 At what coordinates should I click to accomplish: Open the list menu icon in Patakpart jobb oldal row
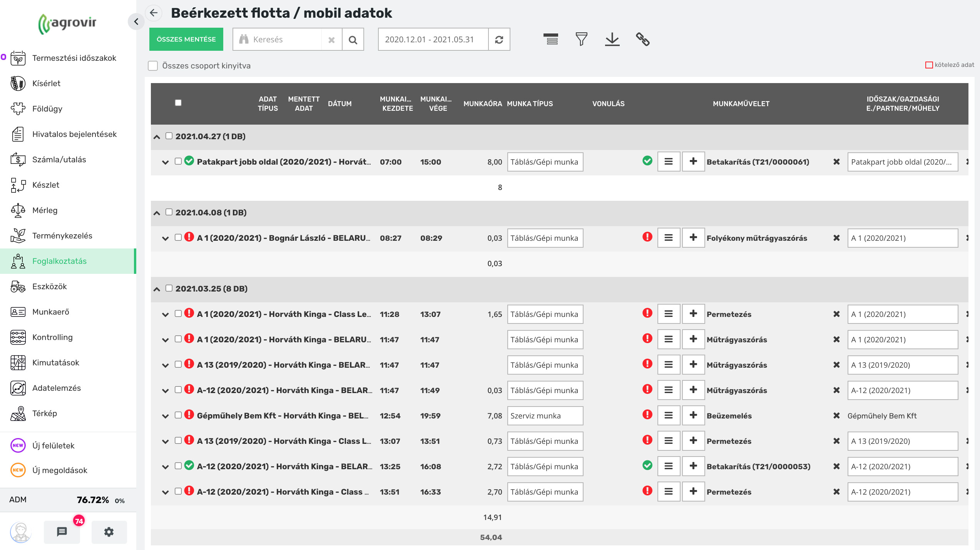669,162
